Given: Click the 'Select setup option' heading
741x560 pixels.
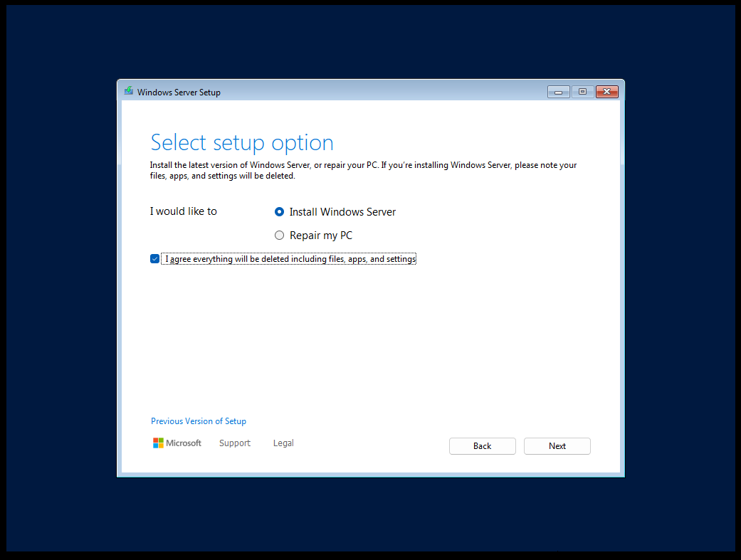Looking at the screenshot, I should [x=242, y=142].
